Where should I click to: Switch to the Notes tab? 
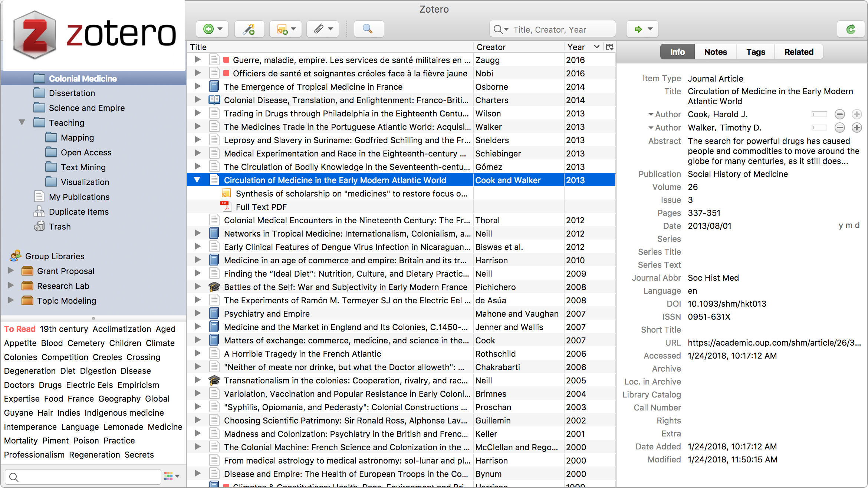[715, 52]
